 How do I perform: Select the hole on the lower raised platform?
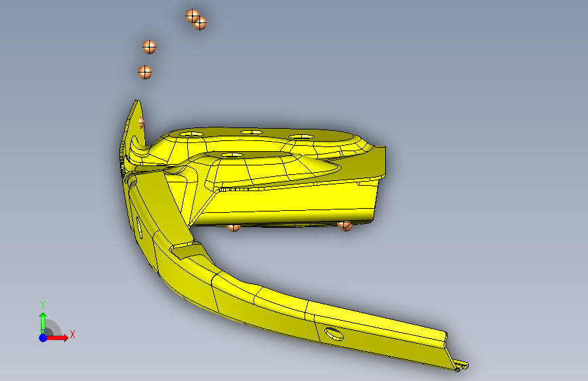(x=233, y=155)
